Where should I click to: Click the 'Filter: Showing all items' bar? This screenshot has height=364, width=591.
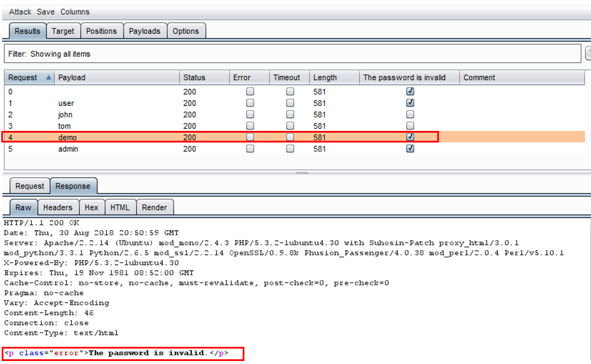click(292, 54)
